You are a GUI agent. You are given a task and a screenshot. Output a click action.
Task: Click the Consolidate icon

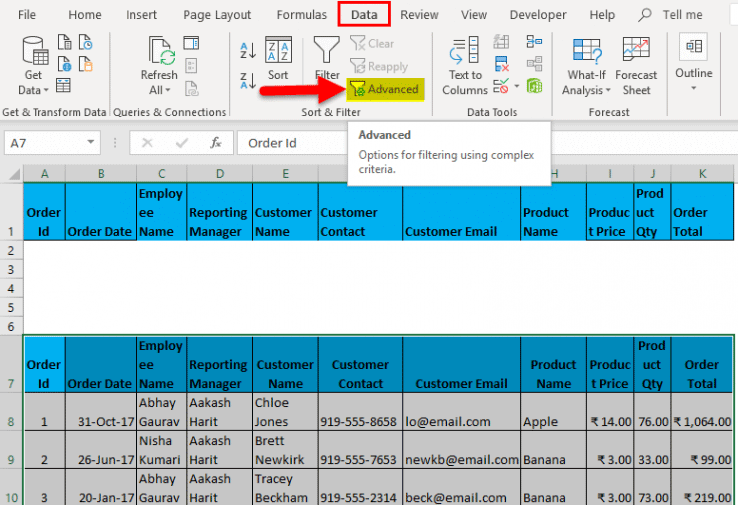(534, 42)
